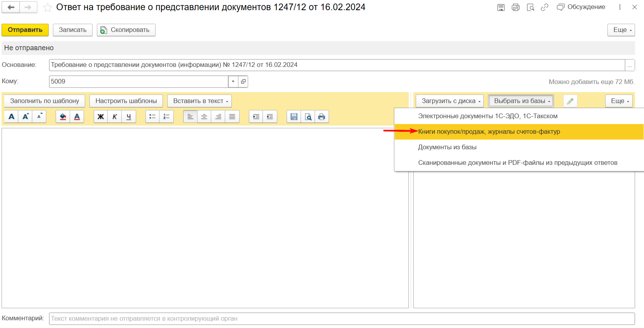
Task: Align text left
Action: pos(190,117)
